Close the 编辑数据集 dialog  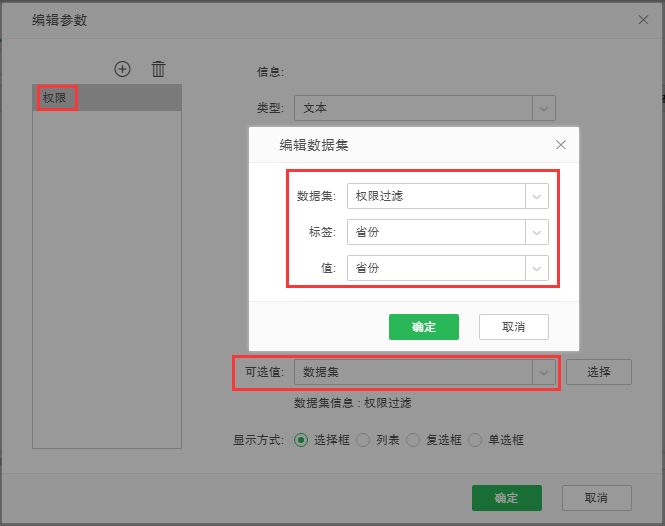point(561,145)
